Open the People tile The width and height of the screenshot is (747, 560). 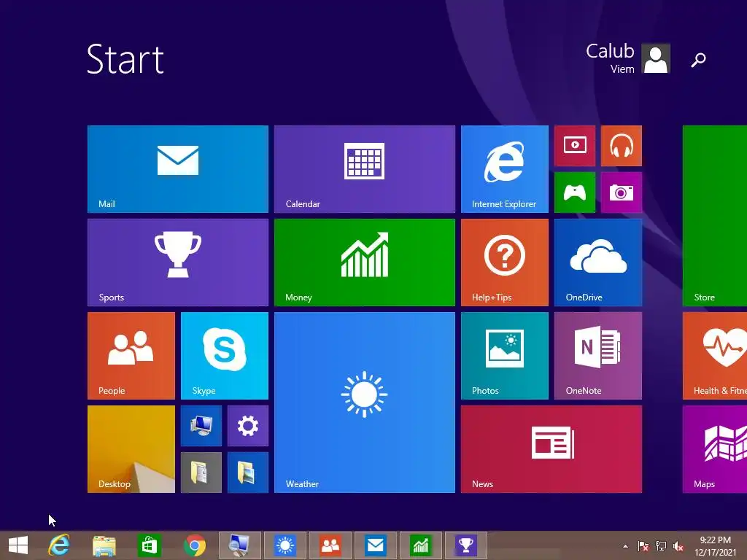pos(131,356)
